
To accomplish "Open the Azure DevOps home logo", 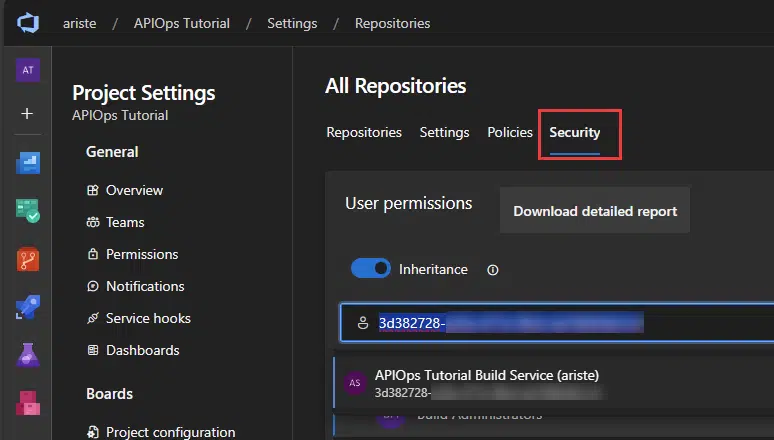I will (28, 23).
